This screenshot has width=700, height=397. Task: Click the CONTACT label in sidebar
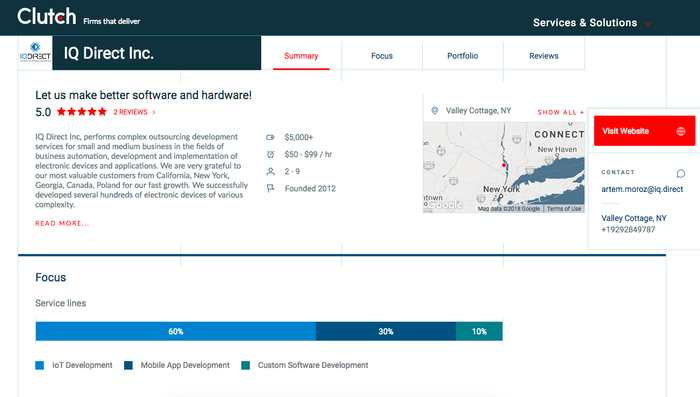click(x=618, y=172)
